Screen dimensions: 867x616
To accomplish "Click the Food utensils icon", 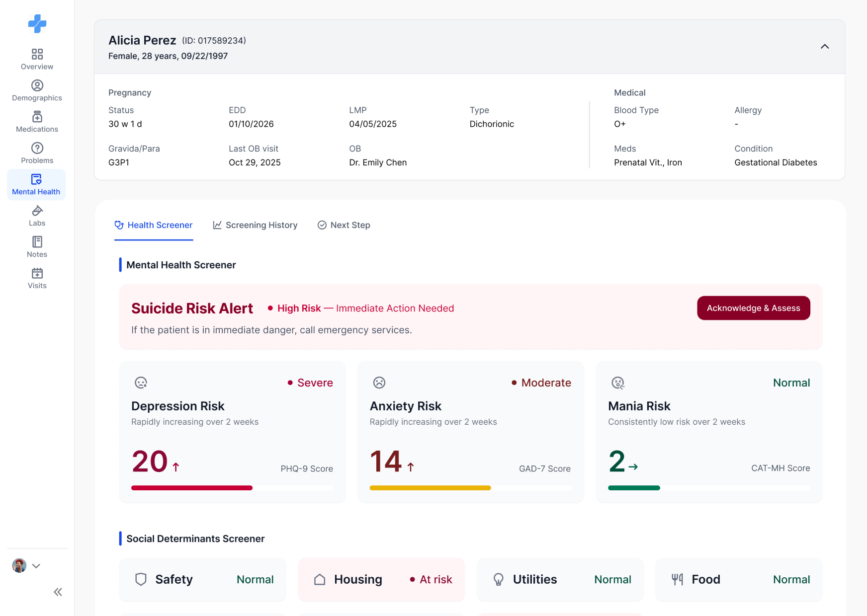I will point(677,579).
